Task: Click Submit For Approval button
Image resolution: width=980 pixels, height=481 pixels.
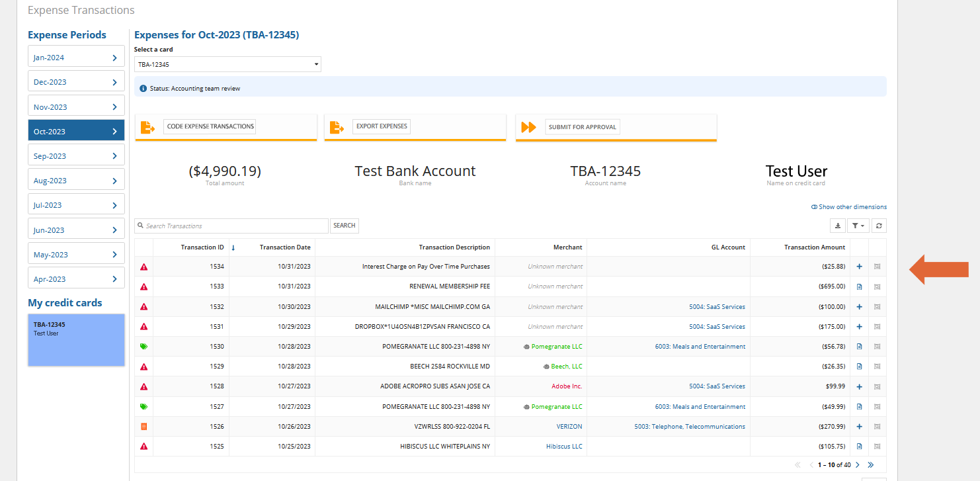Action: [583, 127]
